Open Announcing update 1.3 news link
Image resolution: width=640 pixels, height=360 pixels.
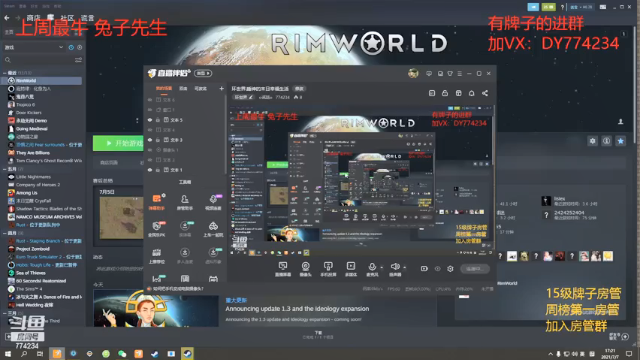[x=297, y=309]
